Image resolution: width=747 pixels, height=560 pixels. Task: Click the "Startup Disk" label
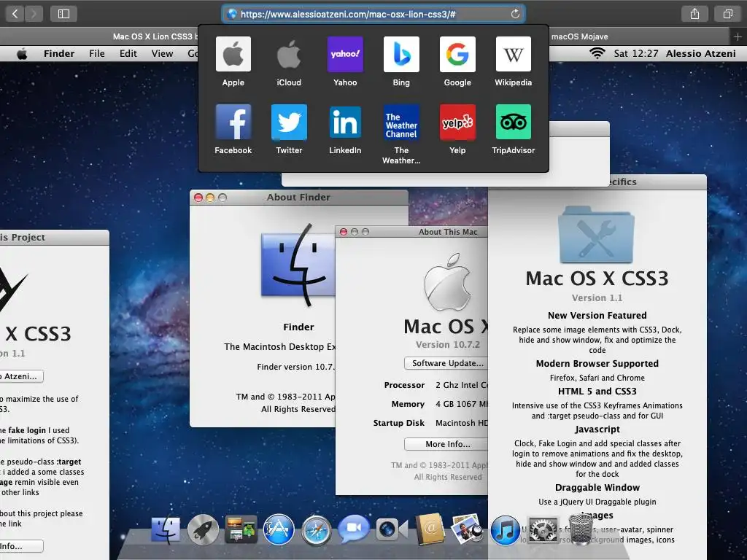tap(399, 423)
